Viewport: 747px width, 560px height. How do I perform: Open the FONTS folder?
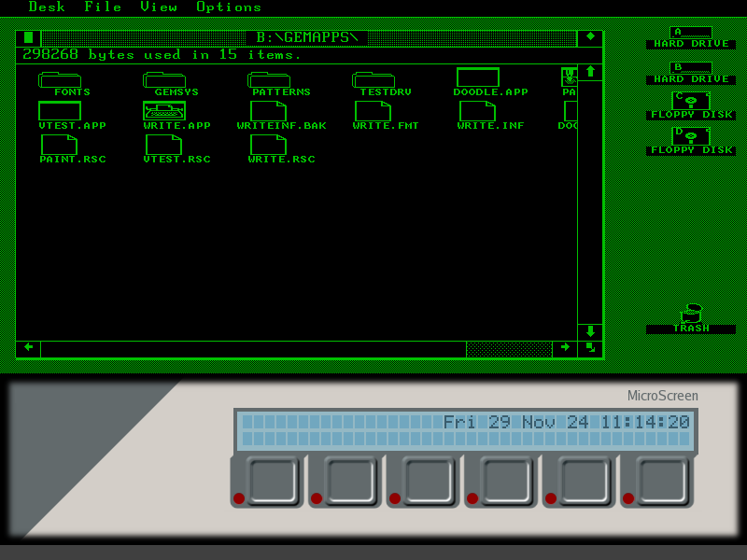coord(60,80)
